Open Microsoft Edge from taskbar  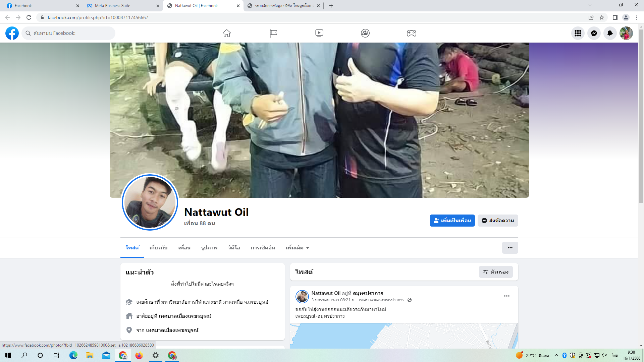73,355
